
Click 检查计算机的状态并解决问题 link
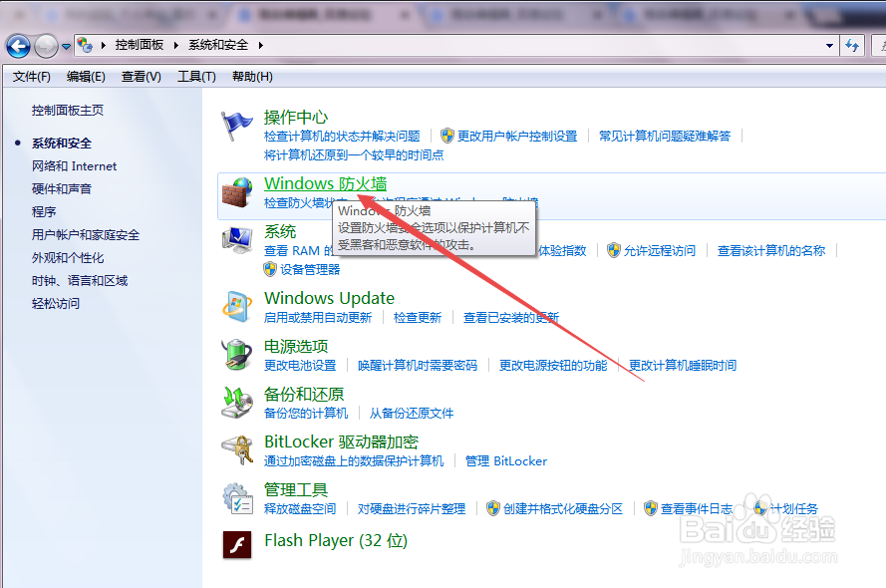(x=342, y=137)
